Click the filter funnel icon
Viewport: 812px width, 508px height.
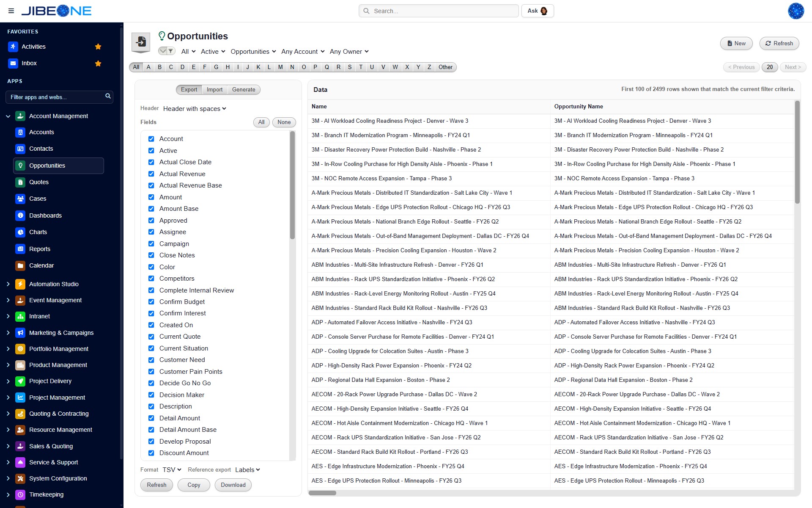pos(171,51)
